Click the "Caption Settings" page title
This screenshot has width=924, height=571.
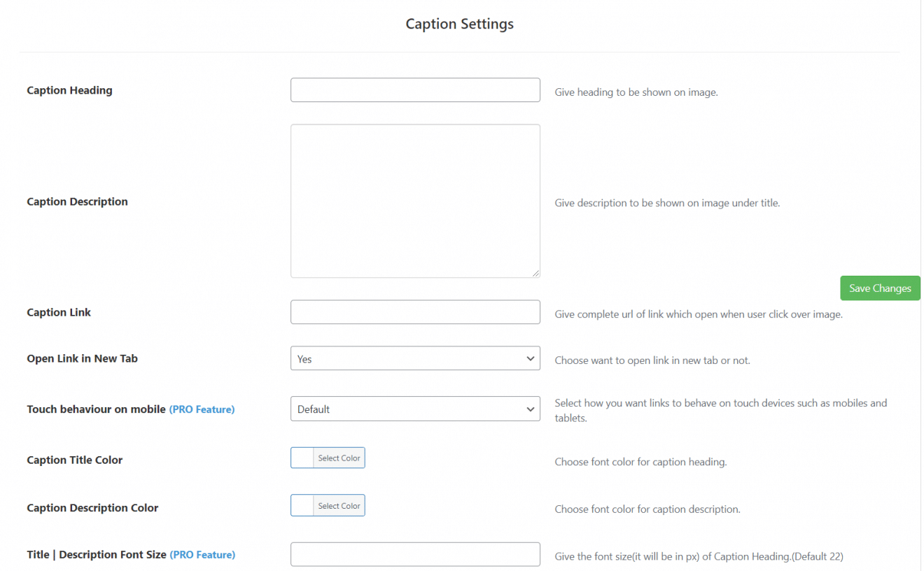coord(458,23)
